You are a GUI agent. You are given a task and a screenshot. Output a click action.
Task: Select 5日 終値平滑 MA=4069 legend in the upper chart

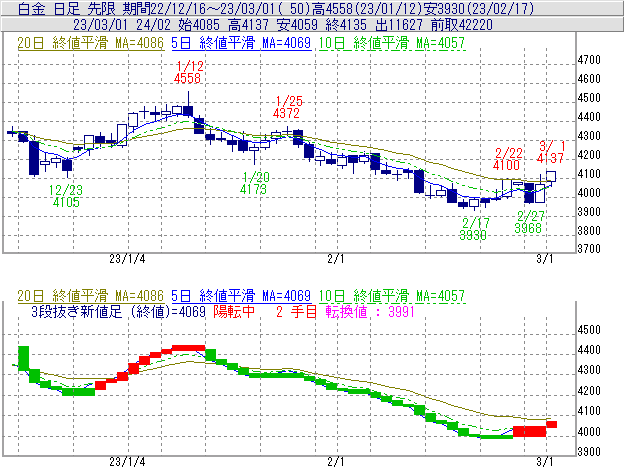tap(241, 43)
